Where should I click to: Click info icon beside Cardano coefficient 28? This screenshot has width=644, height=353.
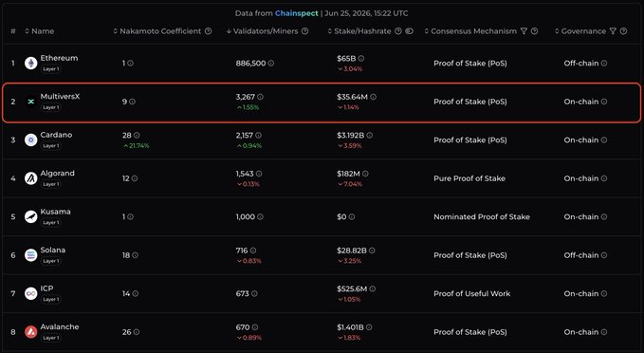tap(137, 135)
